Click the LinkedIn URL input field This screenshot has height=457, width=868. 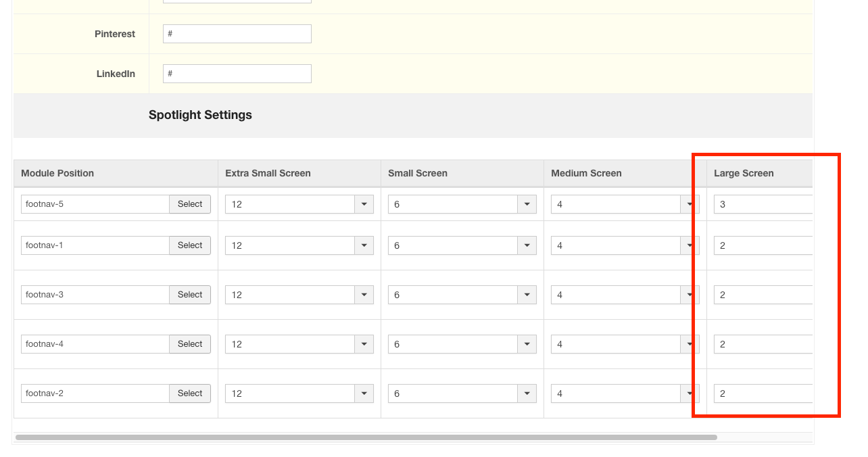pyautogui.click(x=237, y=74)
